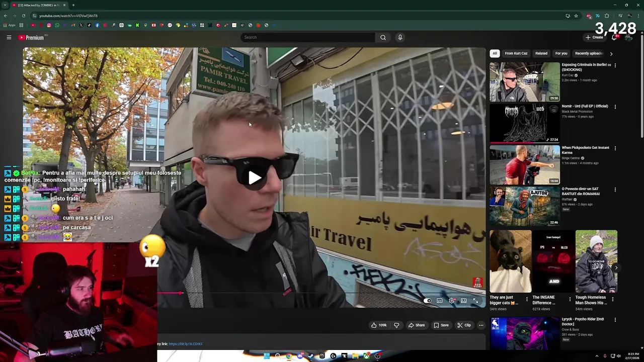Screen dimensions: 644x362
Task: Dislike the video
Action: click(x=396, y=325)
